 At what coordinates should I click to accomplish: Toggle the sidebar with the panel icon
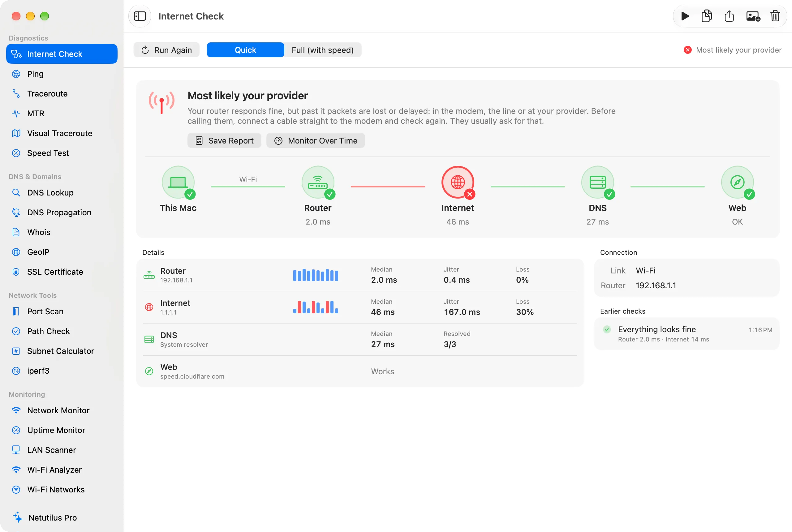click(140, 16)
